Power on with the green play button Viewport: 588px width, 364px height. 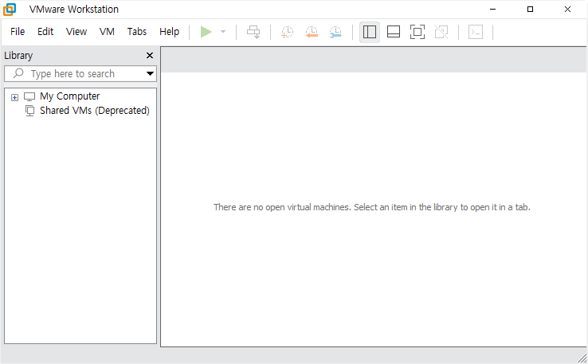click(206, 32)
